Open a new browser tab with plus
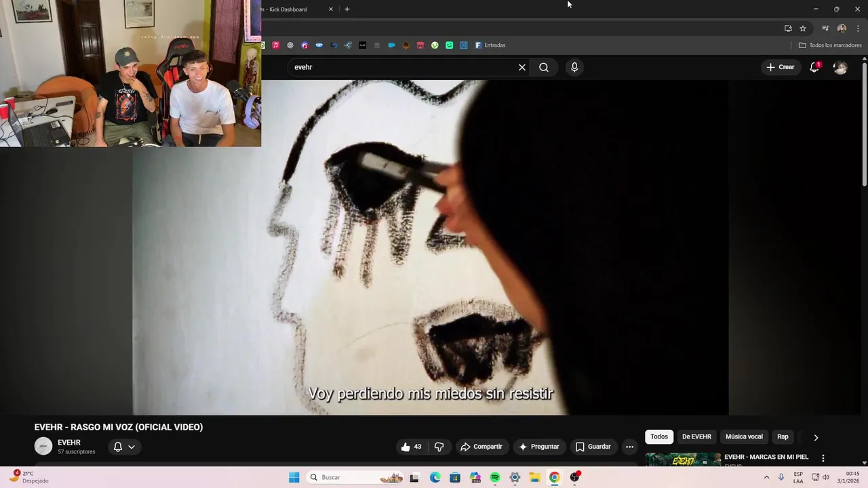This screenshot has height=488, width=868. point(347,9)
